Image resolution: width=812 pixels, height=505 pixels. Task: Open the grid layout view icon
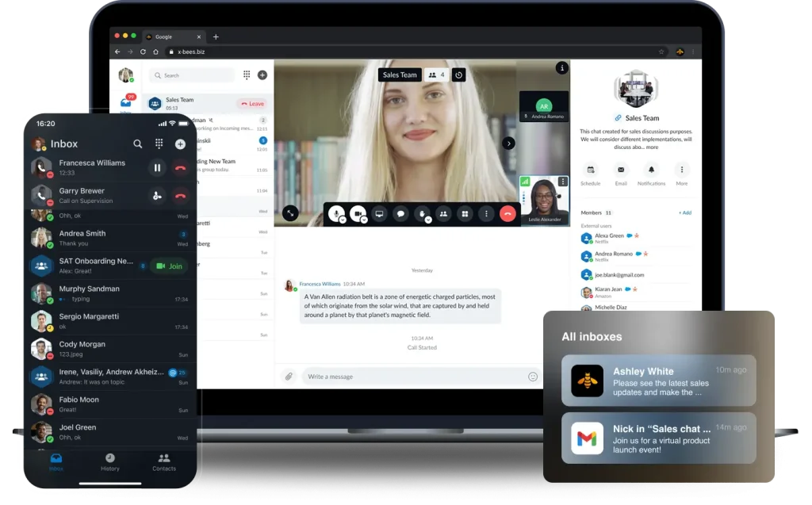pos(465,213)
